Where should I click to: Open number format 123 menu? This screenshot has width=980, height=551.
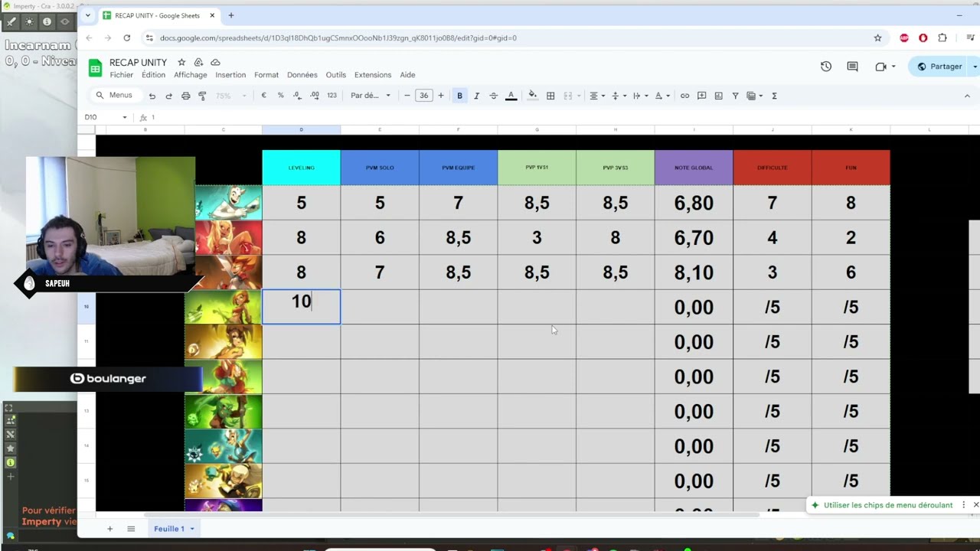[x=332, y=96]
